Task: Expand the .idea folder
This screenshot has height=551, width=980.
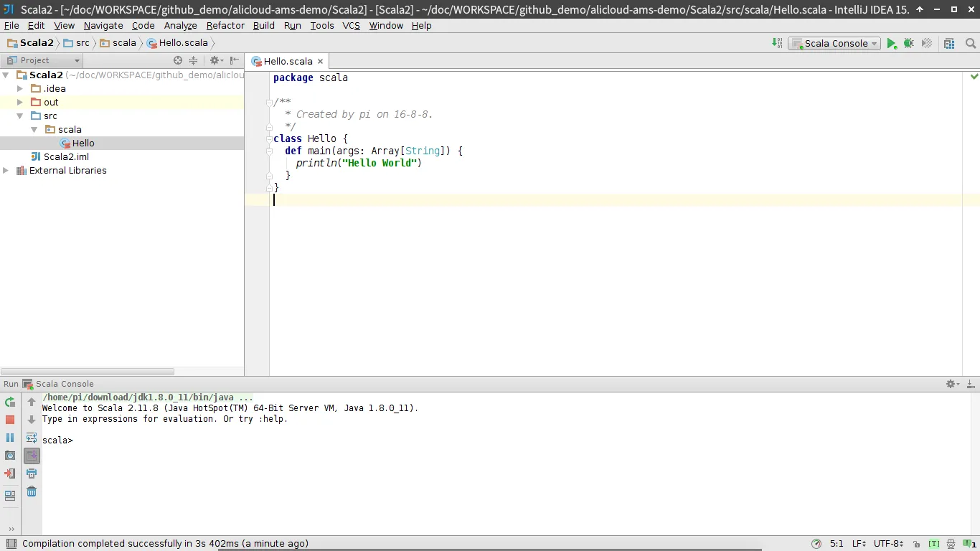Action: 20,88
